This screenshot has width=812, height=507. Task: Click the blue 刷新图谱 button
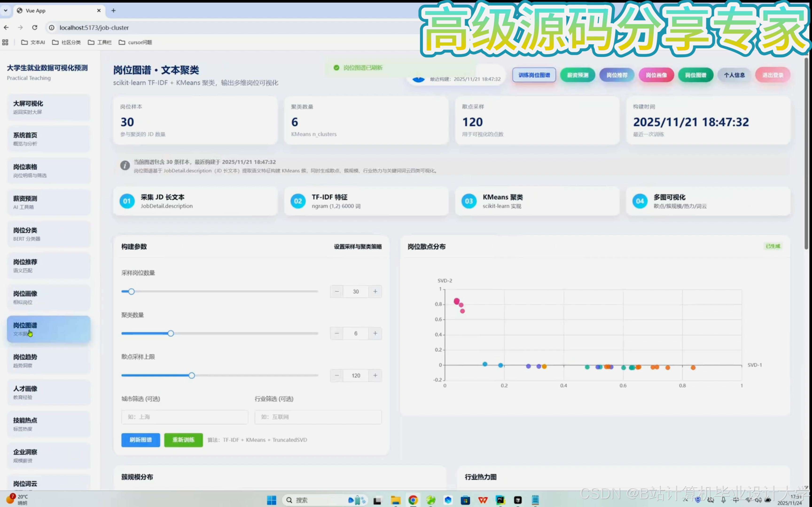[141, 440]
